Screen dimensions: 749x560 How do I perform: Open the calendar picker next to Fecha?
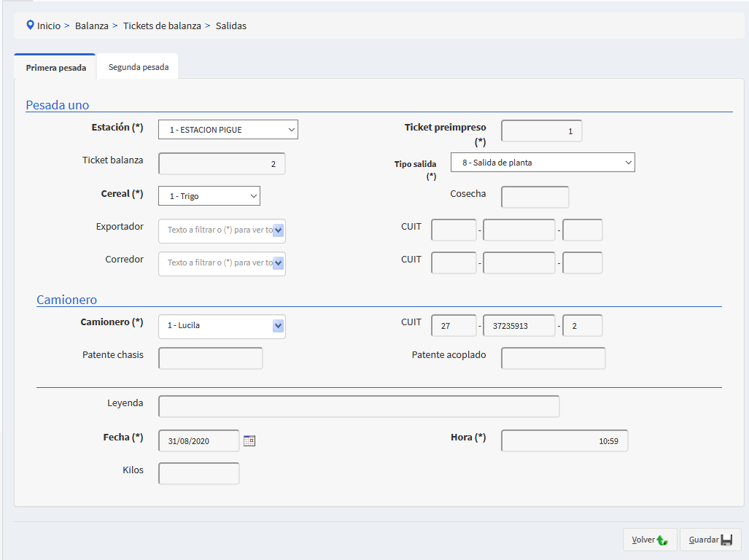click(x=249, y=440)
